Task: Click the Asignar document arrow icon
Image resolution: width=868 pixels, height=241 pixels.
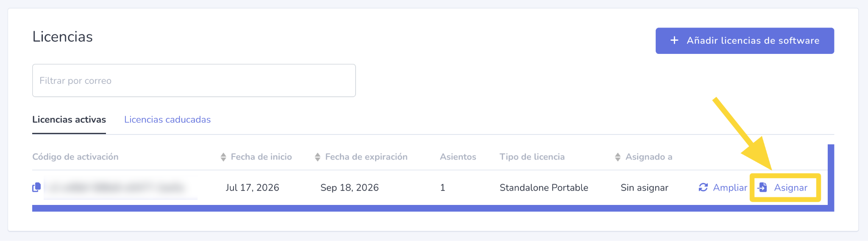Action: pyautogui.click(x=762, y=187)
